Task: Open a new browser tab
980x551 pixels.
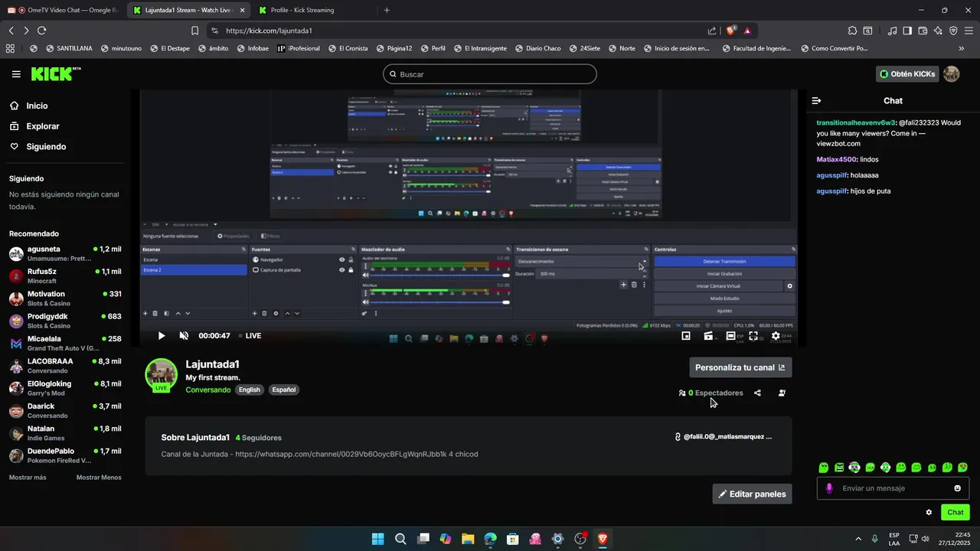Action: [387, 10]
